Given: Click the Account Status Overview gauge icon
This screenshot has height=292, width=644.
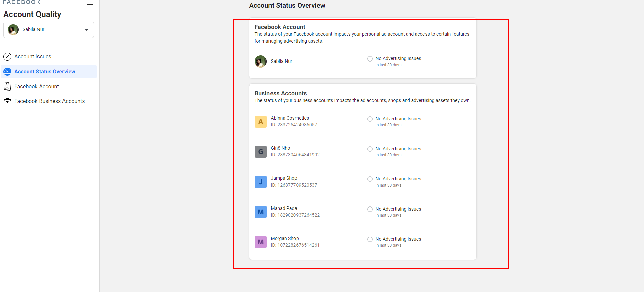Looking at the screenshot, I should click(7, 72).
